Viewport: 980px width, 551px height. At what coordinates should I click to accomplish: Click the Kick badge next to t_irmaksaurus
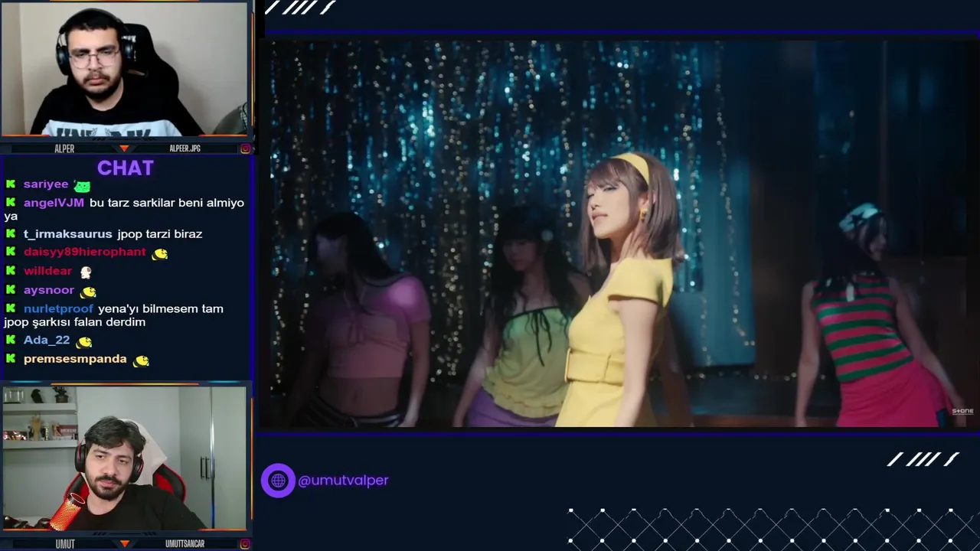11,234
